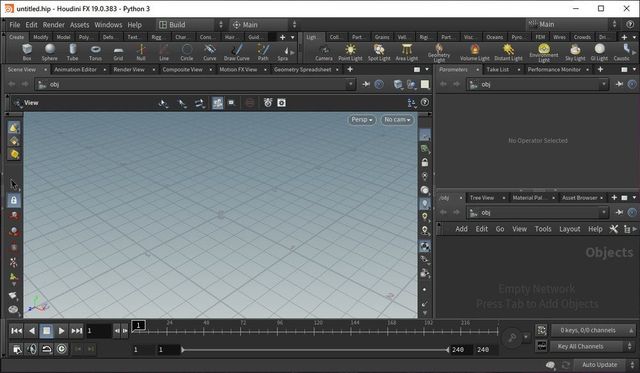The width and height of the screenshot is (640, 373).
Task: Add a Sky Light
Action: [575, 53]
